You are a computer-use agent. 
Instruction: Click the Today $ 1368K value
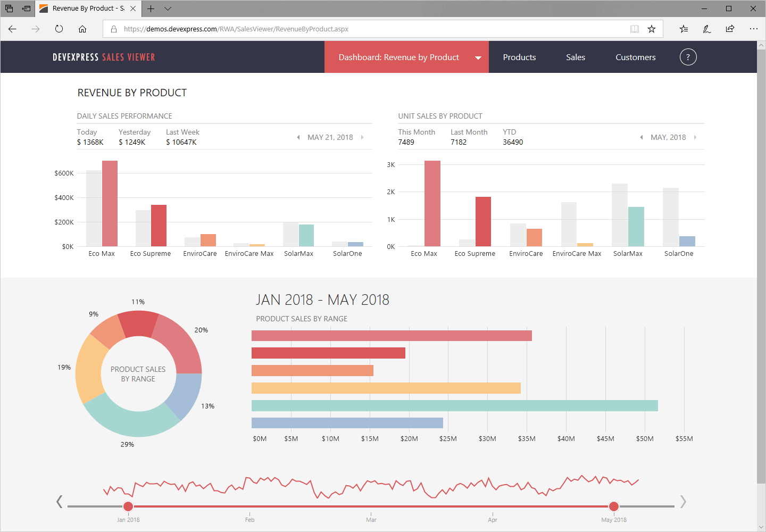click(90, 142)
